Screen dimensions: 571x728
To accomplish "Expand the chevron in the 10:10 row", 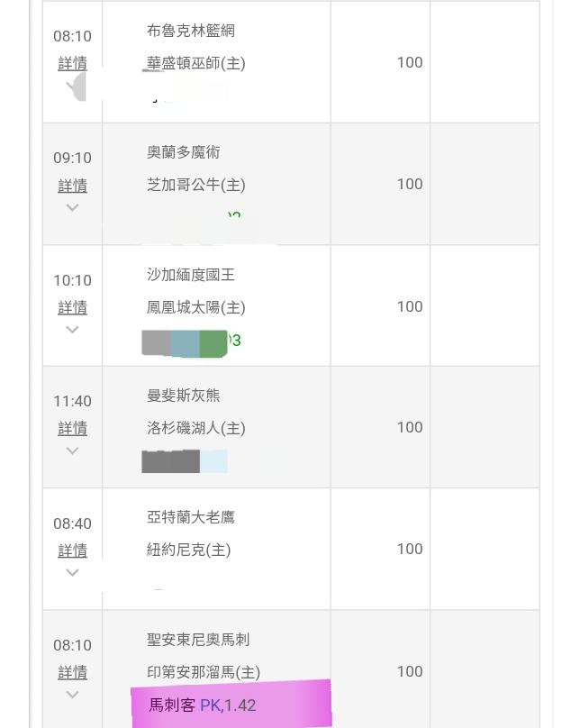I will point(72,330).
